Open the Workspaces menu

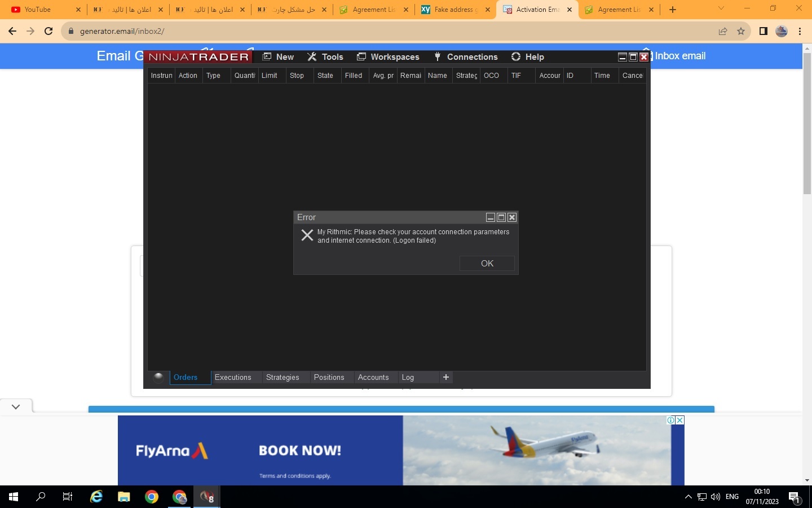click(388, 57)
